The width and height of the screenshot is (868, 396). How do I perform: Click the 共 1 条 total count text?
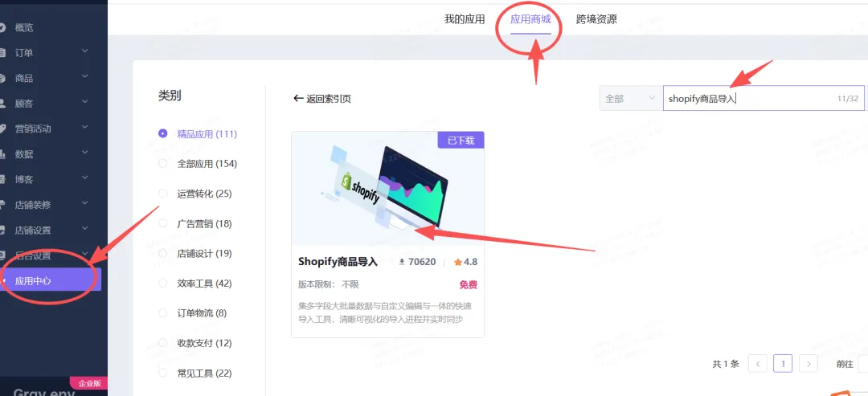725,364
